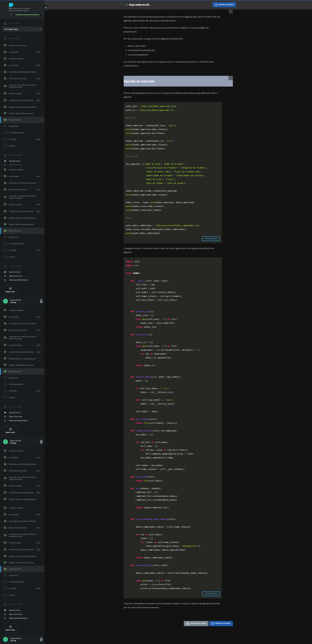Click the '#Load' code comment

click(x=129, y=218)
